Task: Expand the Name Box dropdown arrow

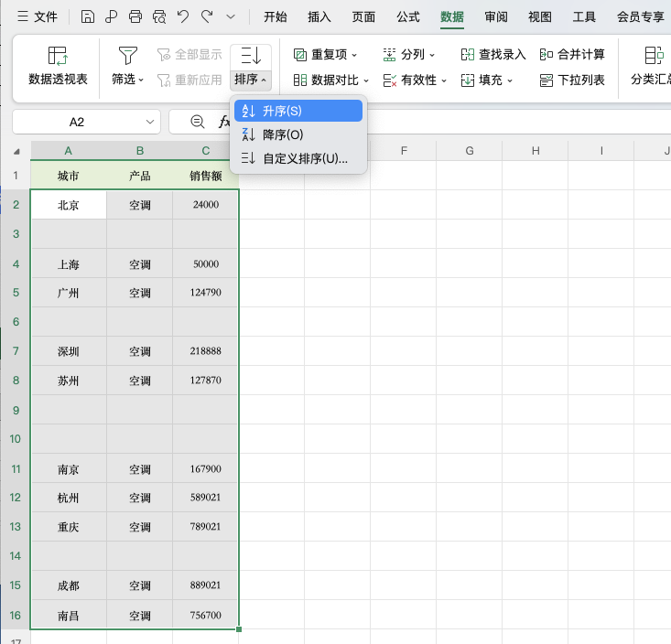Action: click(x=150, y=122)
